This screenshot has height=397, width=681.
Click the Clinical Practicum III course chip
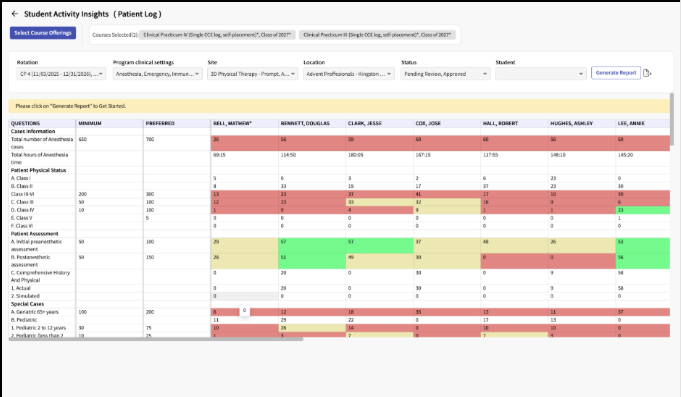(377, 35)
